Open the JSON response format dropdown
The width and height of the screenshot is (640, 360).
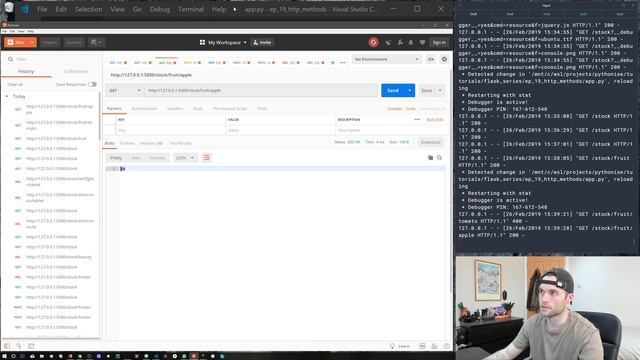185,158
